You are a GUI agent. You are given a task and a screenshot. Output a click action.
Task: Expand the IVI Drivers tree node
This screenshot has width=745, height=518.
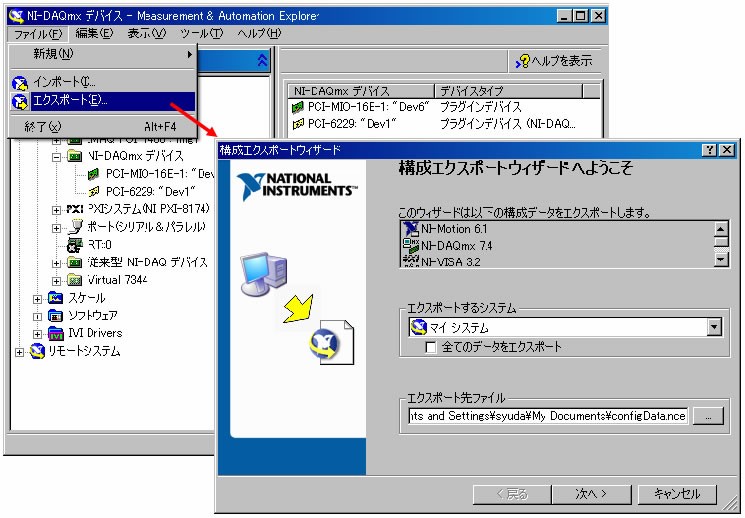click(37, 334)
